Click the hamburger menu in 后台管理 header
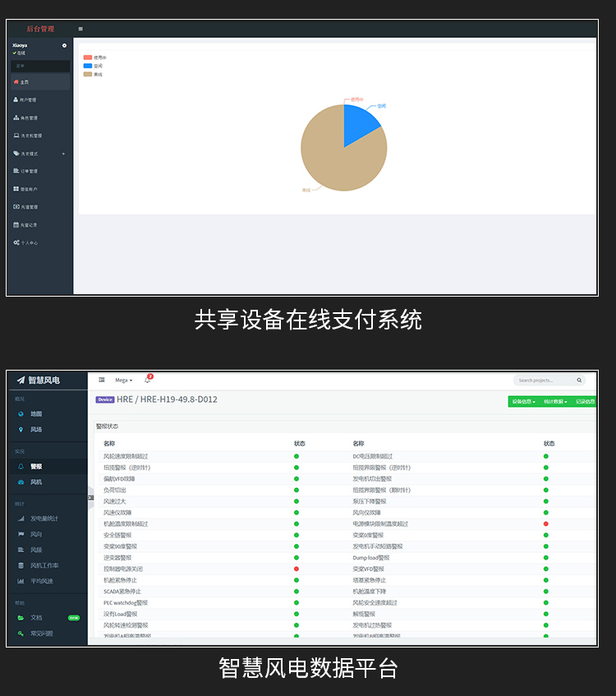Viewport: 616px width, 696px height. (80, 29)
